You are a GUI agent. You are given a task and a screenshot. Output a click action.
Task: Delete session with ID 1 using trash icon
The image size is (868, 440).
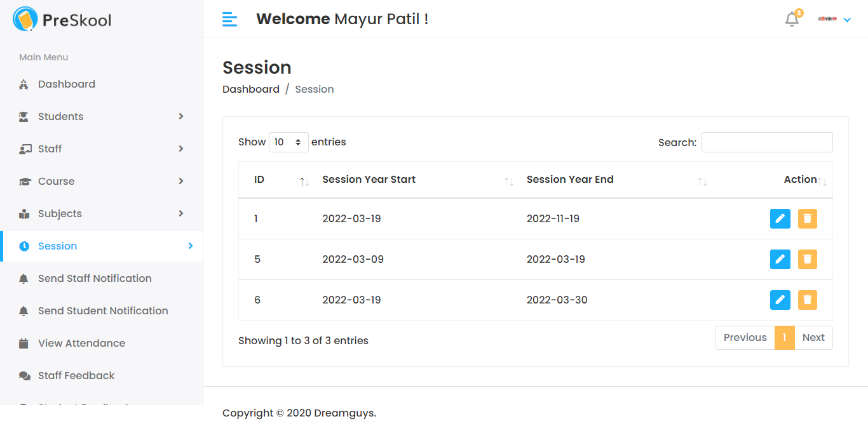point(808,218)
